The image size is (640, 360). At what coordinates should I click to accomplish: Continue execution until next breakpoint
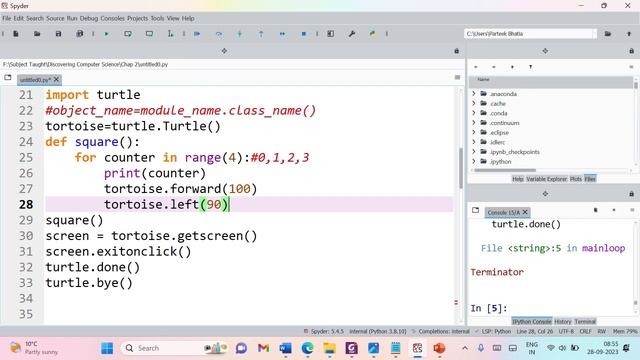pos(282,34)
